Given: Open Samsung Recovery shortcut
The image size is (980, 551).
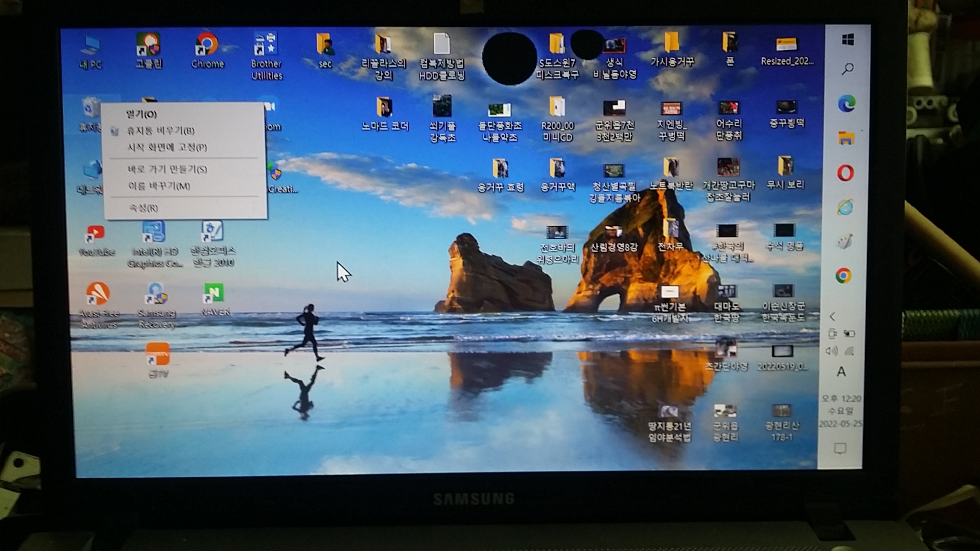Looking at the screenshot, I should coord(156,305).
